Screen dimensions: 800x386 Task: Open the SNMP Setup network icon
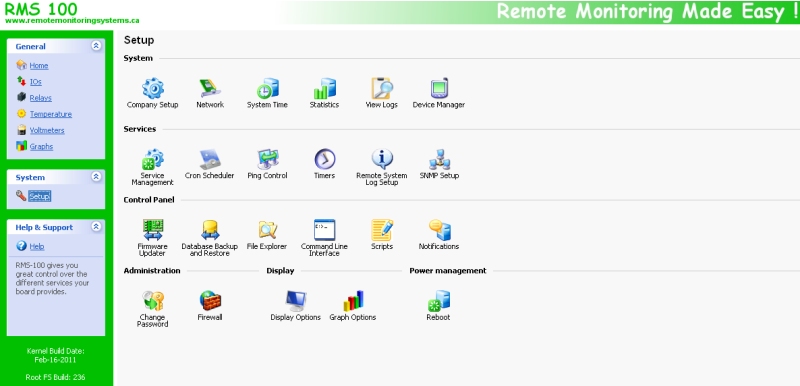(439, 159)
